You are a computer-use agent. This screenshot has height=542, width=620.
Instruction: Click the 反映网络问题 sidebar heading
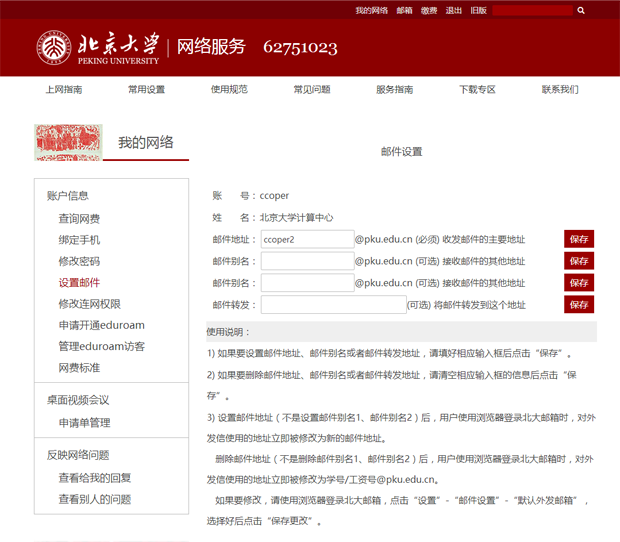click(78, 455)
